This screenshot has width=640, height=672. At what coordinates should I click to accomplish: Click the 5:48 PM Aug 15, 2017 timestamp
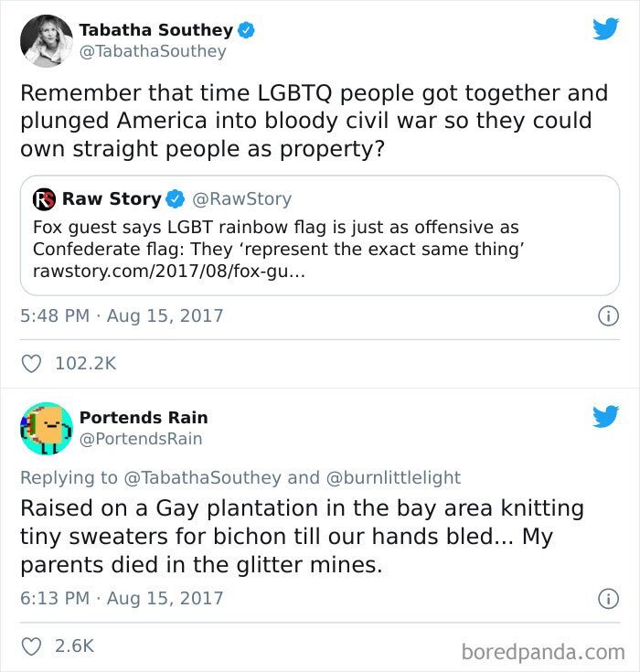click(x=122, y=316)
